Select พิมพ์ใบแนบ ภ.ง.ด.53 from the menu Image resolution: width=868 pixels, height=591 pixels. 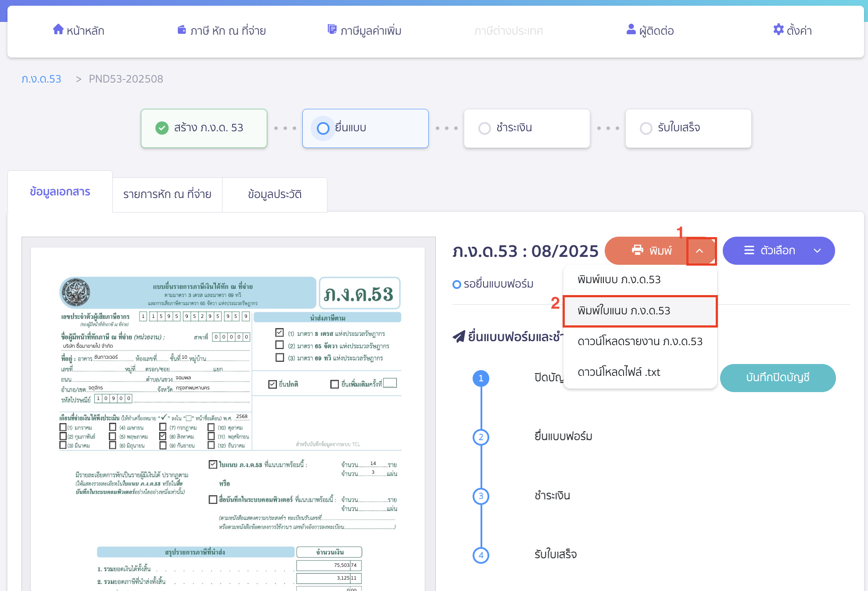(x=624, y=311)
